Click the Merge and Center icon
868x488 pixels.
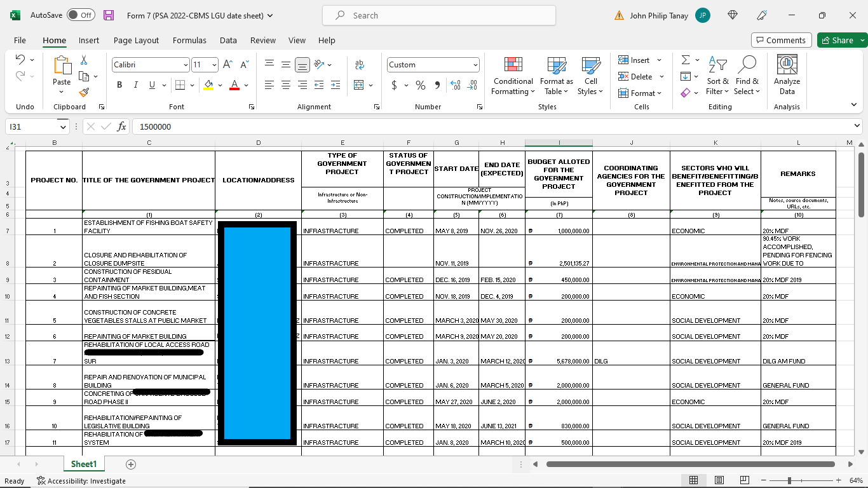pos(358,85)
